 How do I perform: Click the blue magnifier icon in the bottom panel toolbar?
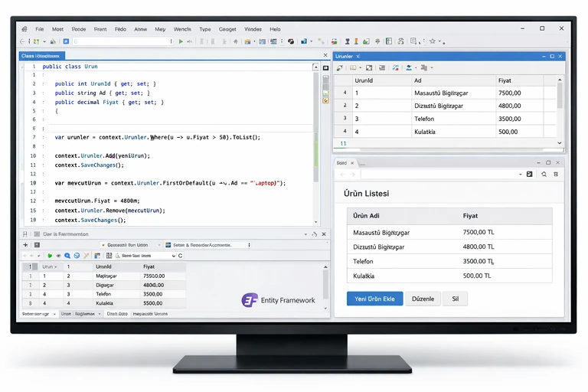67,256
